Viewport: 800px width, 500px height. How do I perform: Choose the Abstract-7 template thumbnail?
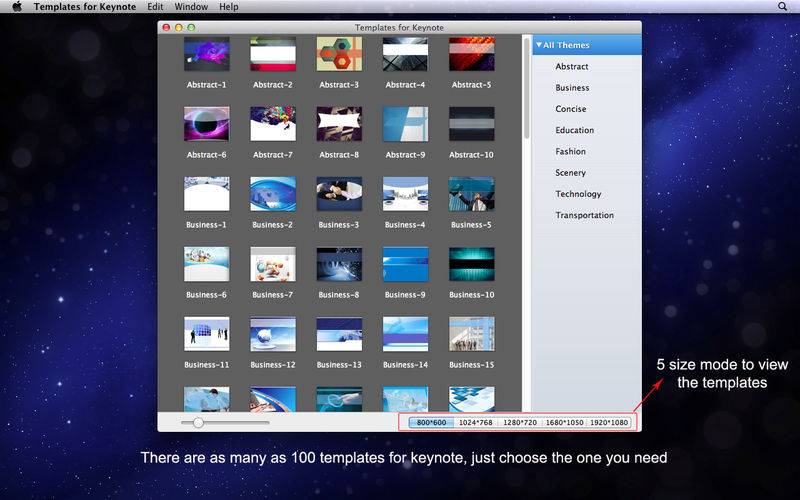pyautogui.click(x=273, y=123)
